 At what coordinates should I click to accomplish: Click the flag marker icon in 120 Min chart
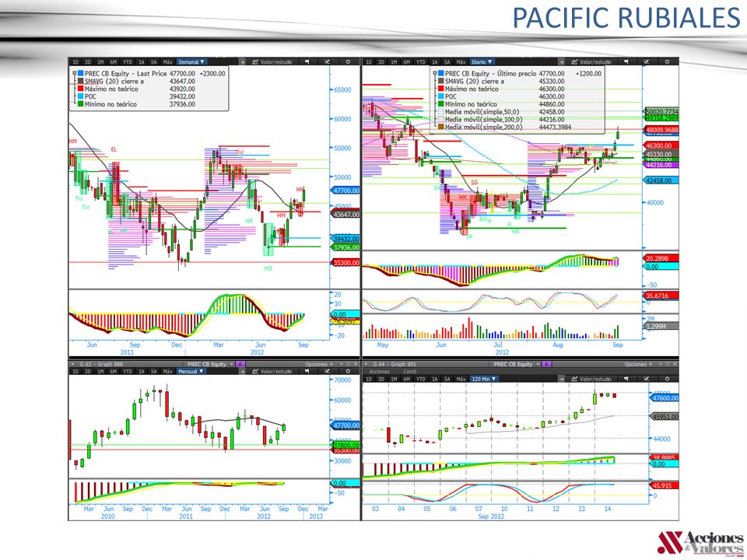tap(626, 379)
